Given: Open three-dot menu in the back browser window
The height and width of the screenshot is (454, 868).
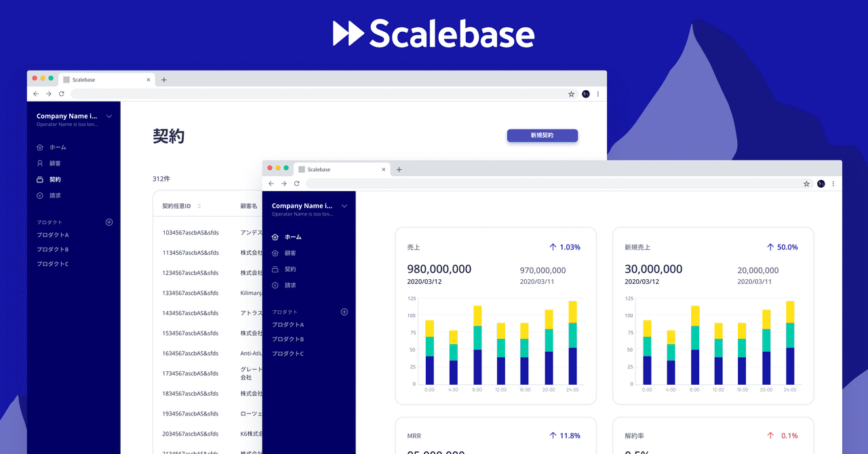Looking at the screenshot, I should (598, 94).
